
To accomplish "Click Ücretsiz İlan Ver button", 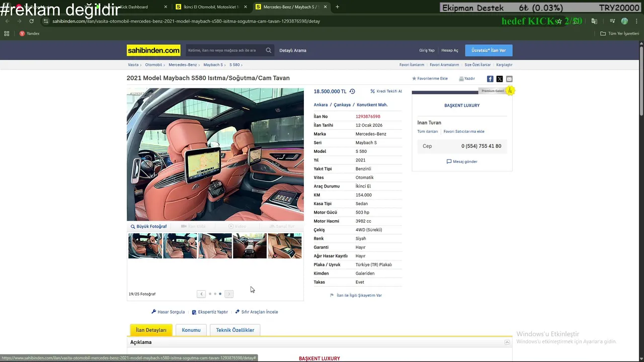I will [x=489, y=50].
